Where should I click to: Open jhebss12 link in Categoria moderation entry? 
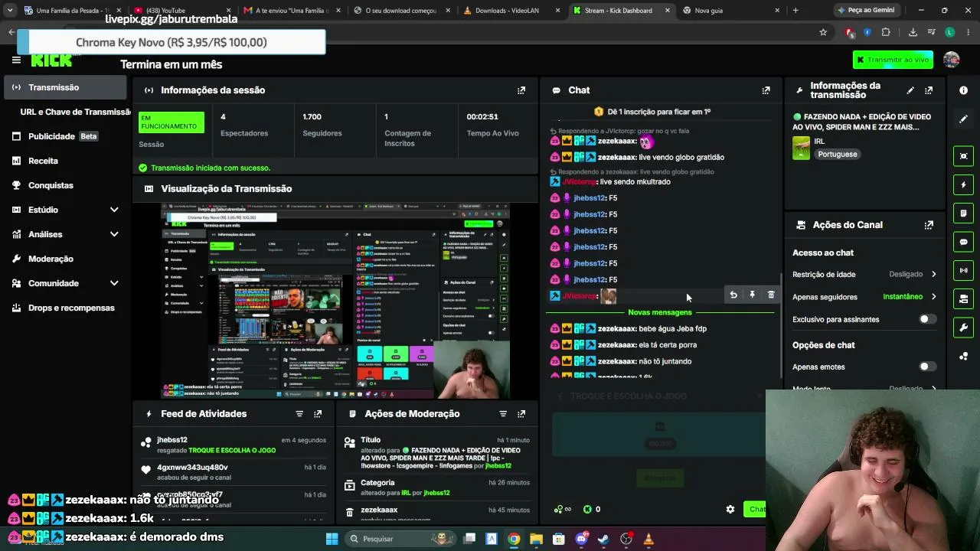point(436,493)
